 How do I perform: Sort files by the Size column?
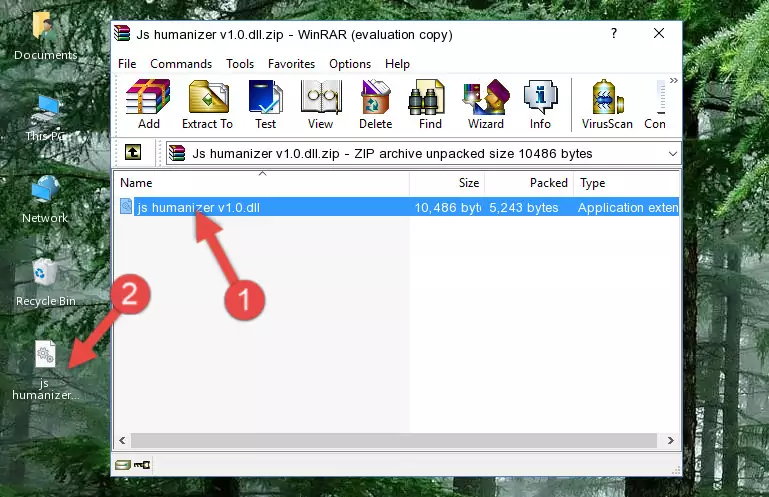point(447,183)
